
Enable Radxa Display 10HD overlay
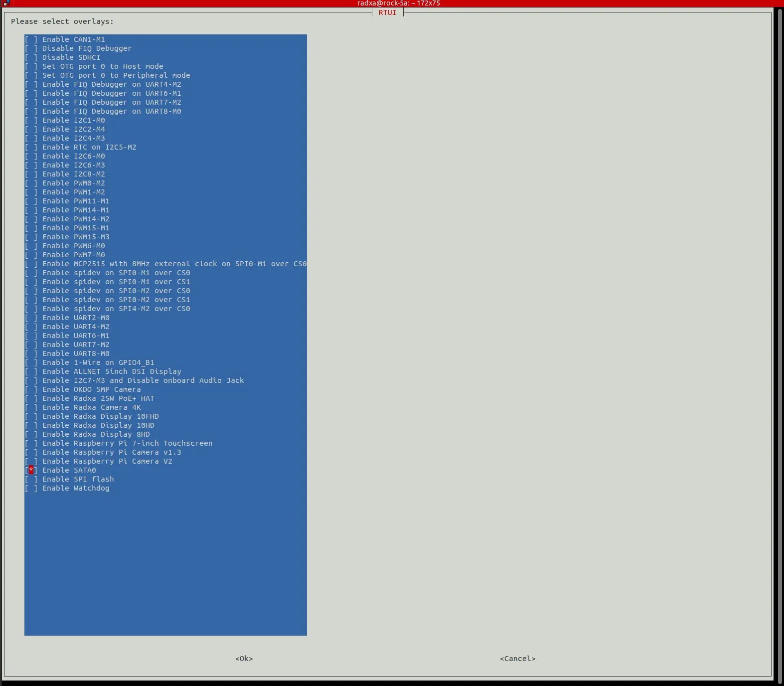pos(31,425)
